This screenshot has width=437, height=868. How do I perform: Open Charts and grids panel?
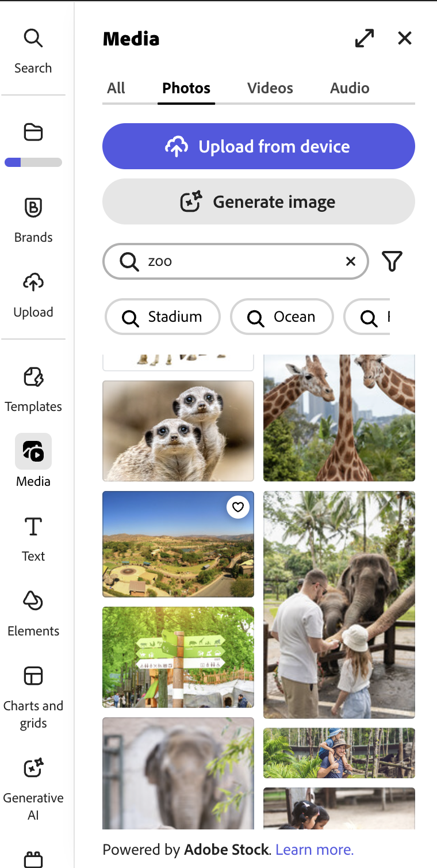click(x=33, y=697)
